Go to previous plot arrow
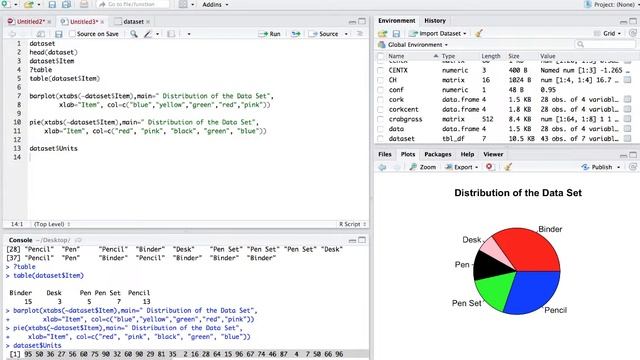Screen dimensions: 640x360 tap(382, 167)
